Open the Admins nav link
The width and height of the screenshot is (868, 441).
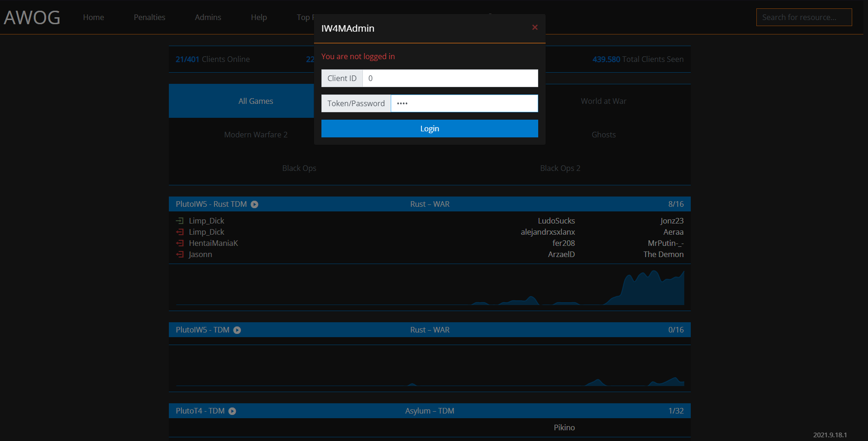208,17
